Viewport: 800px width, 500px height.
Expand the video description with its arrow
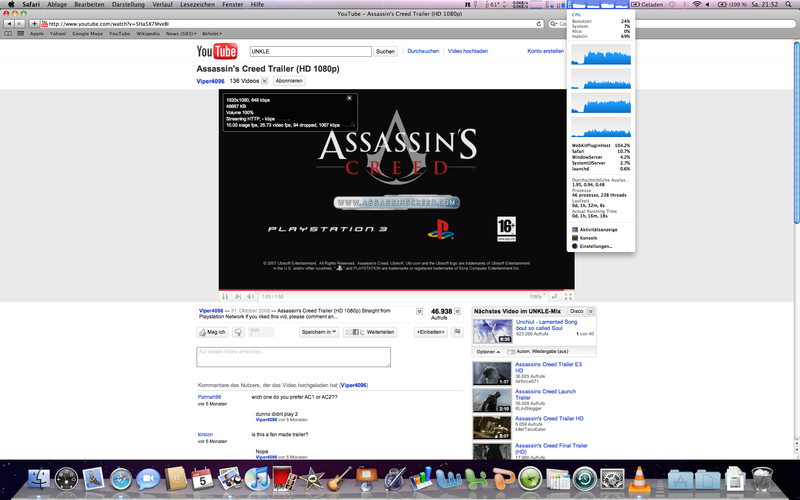tap(419, 311)
